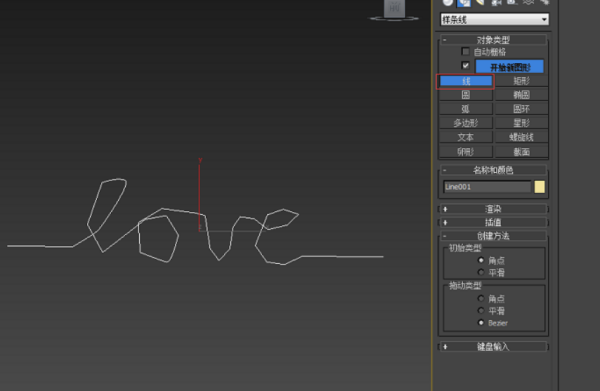
Task: Enable the 自动栅格 checkbox
Action: click(465, 52)
